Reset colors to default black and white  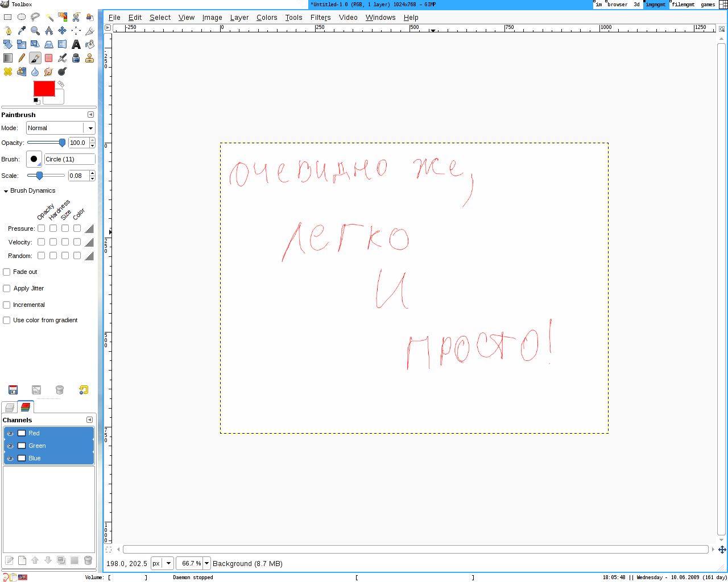pyautogui.click(x=36, y=101)
